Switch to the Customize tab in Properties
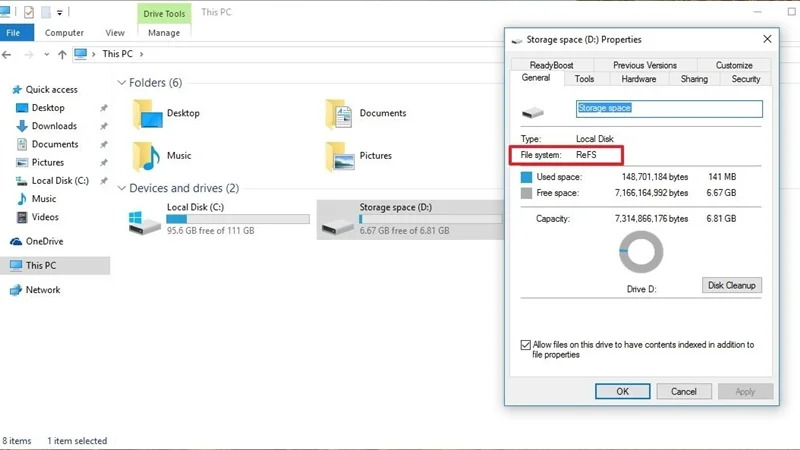The height and width of the screenshot is (450, 800). 734,65
